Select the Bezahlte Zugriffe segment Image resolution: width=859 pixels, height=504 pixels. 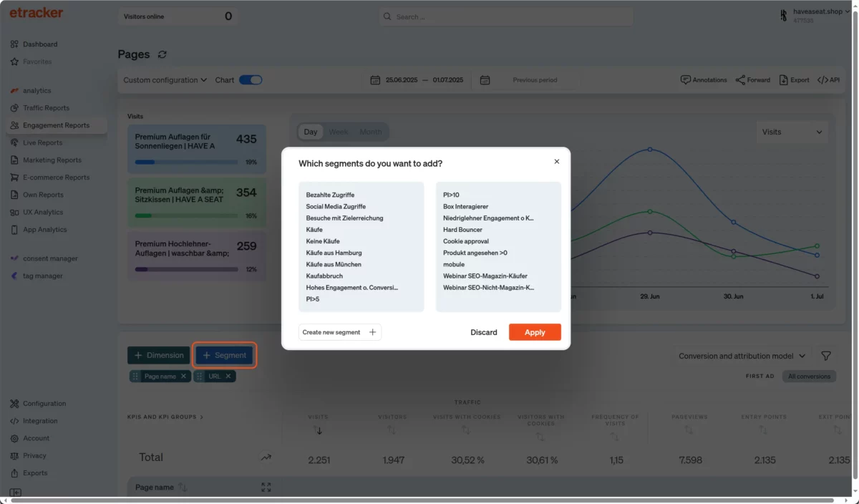tap(330, 195)
